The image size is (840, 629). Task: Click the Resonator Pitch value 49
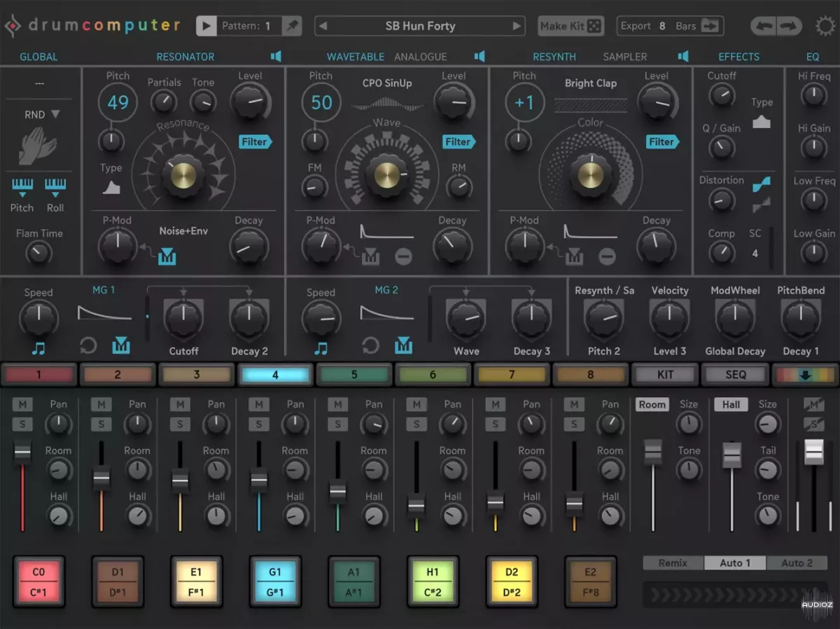pos(118,103)
